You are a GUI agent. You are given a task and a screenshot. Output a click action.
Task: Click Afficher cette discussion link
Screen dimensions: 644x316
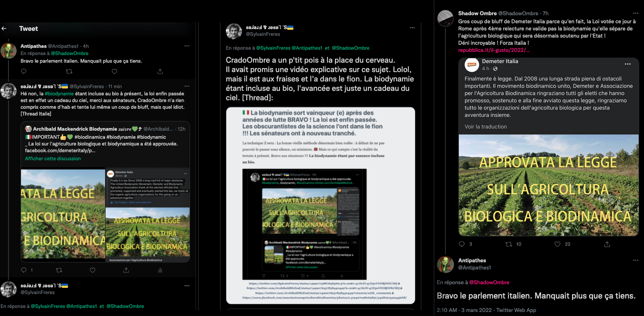click(x=53, y=158)
